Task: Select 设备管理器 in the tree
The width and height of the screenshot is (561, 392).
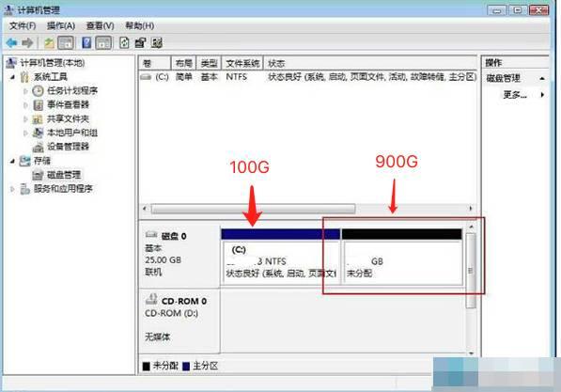Action: 68,147
